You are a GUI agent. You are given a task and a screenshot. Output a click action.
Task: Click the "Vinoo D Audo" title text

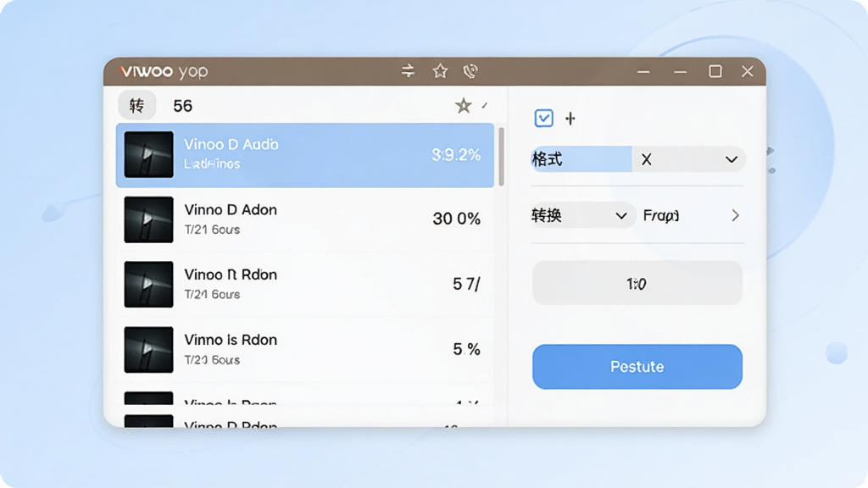[231, 144]
